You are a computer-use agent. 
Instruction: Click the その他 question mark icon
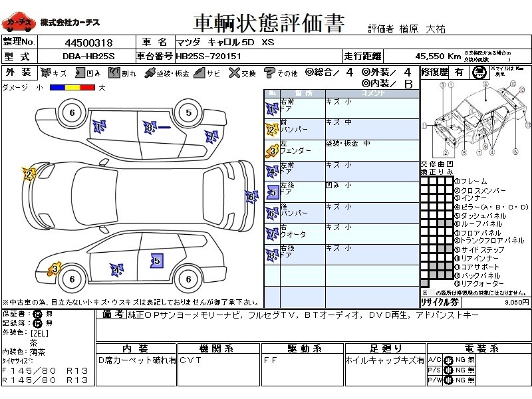(x=269, y=72)
